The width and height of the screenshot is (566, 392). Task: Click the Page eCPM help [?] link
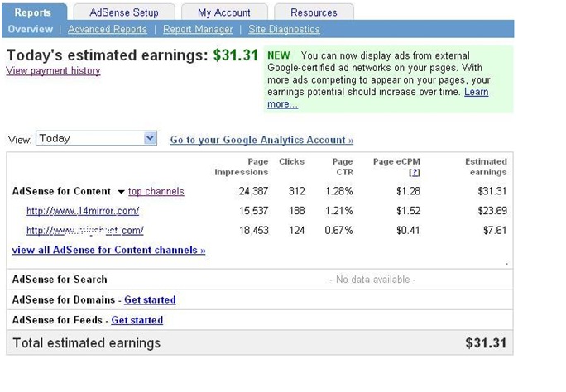click(415, 172)
